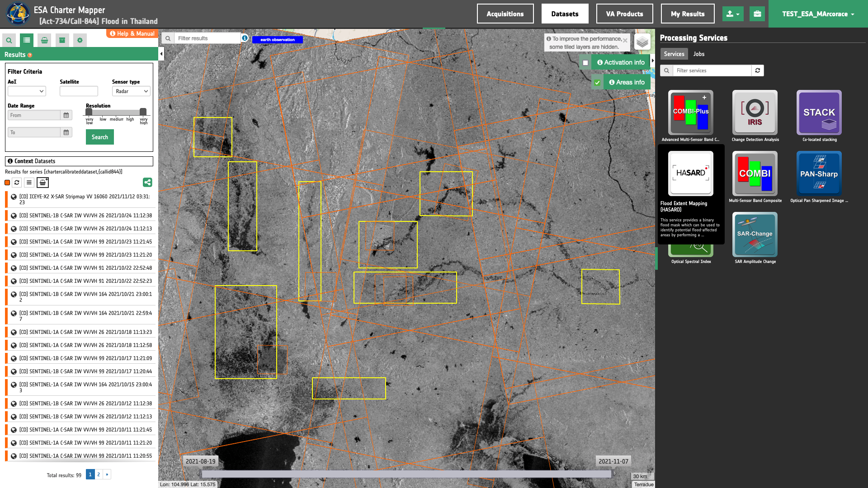Open the SAR-Change amplitude change service
Viewport: 868px width, 488px height.
(755, 235)
